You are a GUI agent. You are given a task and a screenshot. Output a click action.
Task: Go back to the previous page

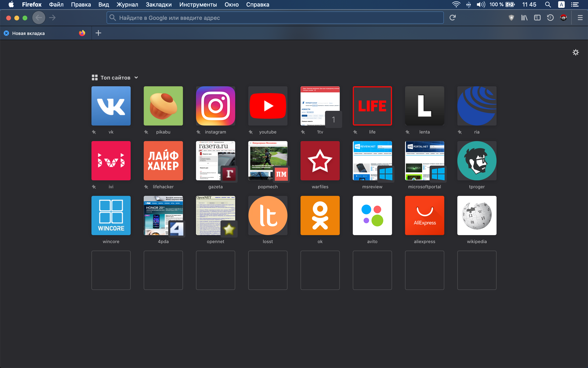39,18
